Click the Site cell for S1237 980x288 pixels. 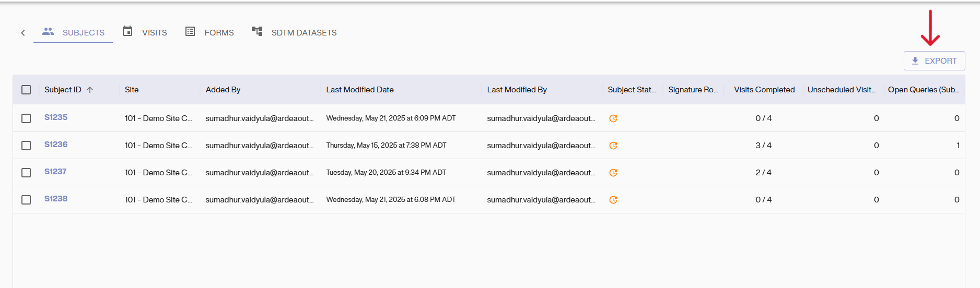(x=158, y=173)
